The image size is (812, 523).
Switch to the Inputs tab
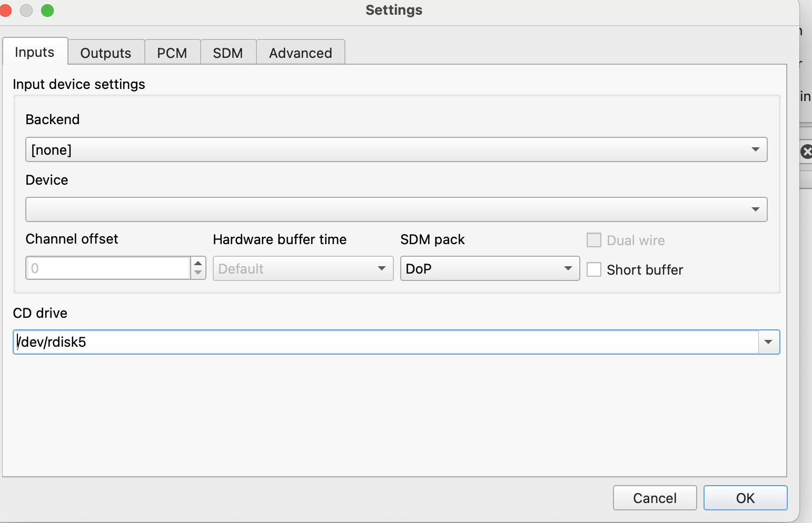[35, 52]
